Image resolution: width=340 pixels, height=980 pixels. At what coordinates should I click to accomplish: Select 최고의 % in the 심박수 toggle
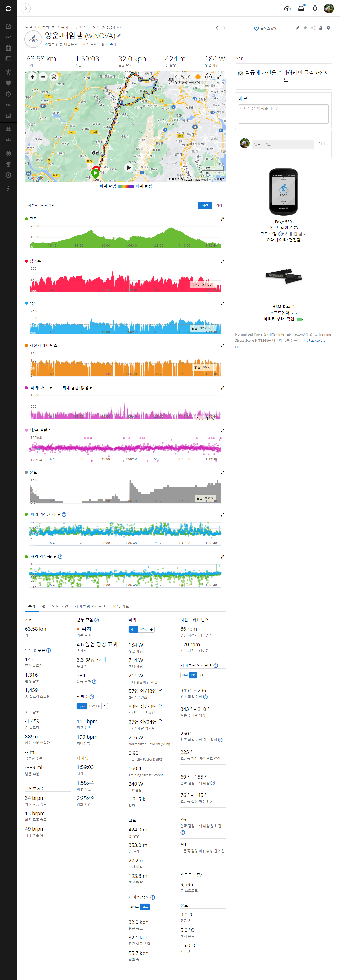pyautogui.click(x=94, y=706)
